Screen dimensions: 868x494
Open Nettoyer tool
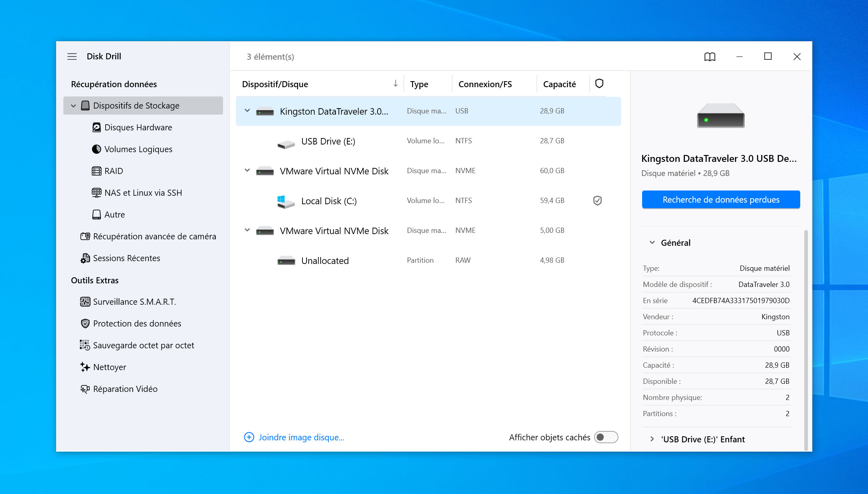pyautogui.click(x=110, y=367)
